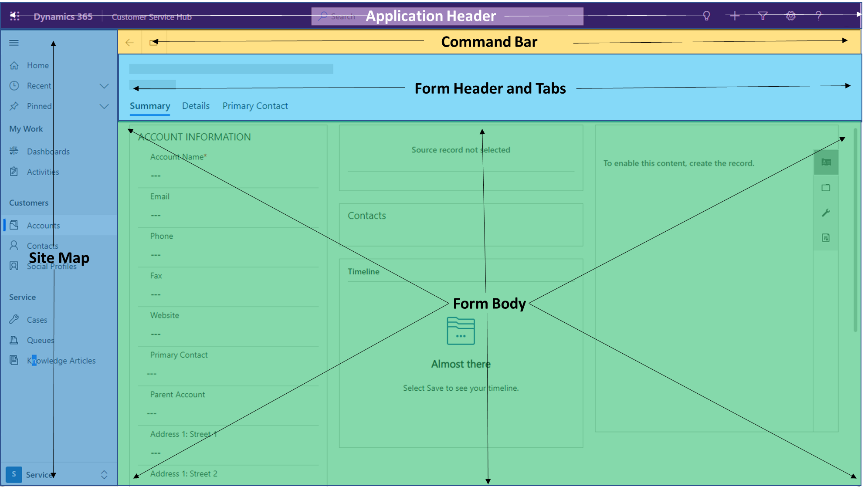Click the back navigation arrow button

point(129,42)
